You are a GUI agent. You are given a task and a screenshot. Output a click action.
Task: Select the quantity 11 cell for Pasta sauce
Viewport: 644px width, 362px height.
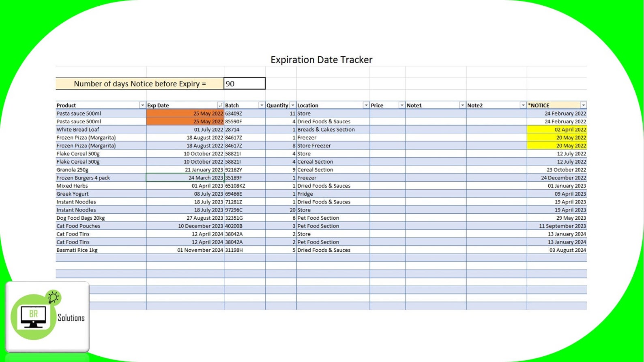coord(281,114)
